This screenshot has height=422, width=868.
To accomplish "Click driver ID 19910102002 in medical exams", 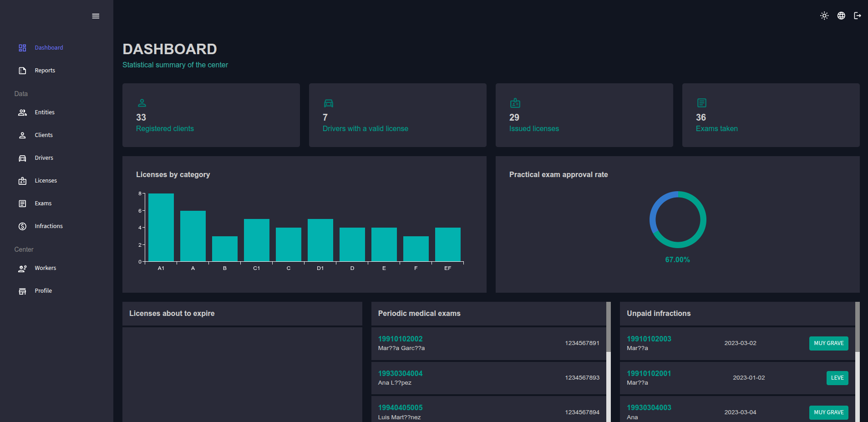I will [x=400, y=339].
